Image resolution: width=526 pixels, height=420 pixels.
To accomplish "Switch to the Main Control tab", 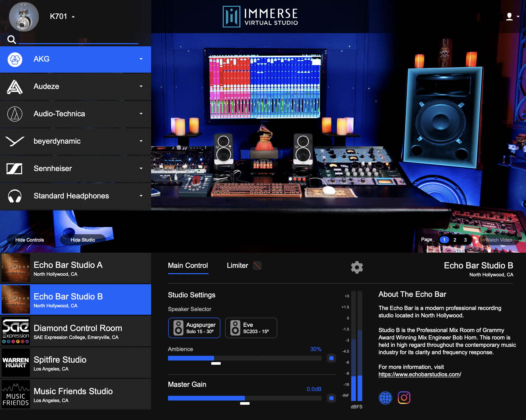I will point(188,266).
